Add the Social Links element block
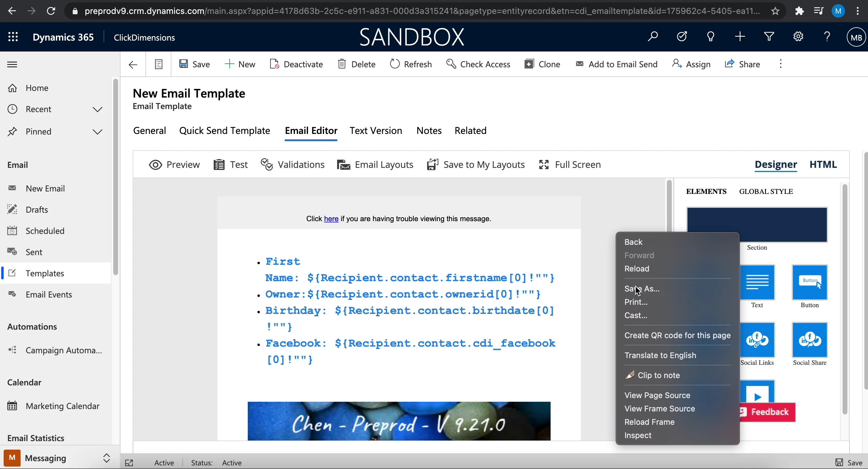This screenshot has width=868, height=469. (x=757, y=340)
